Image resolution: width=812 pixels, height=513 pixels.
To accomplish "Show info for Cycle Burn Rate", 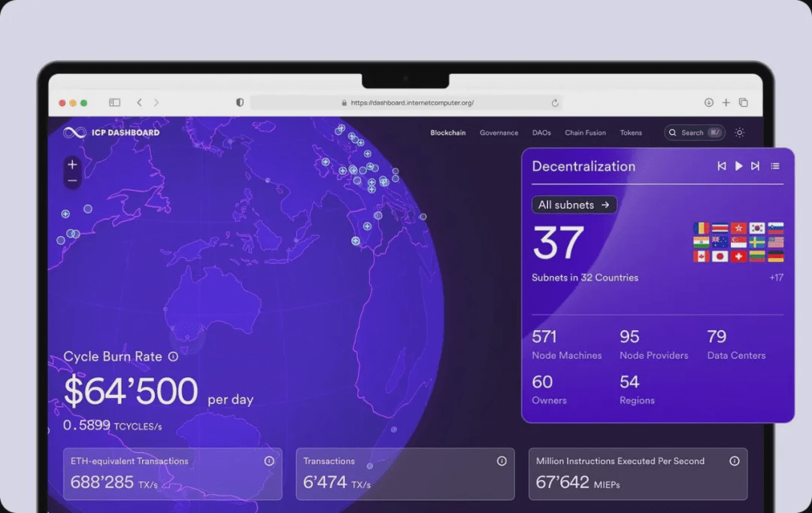I will pos(173,357).
